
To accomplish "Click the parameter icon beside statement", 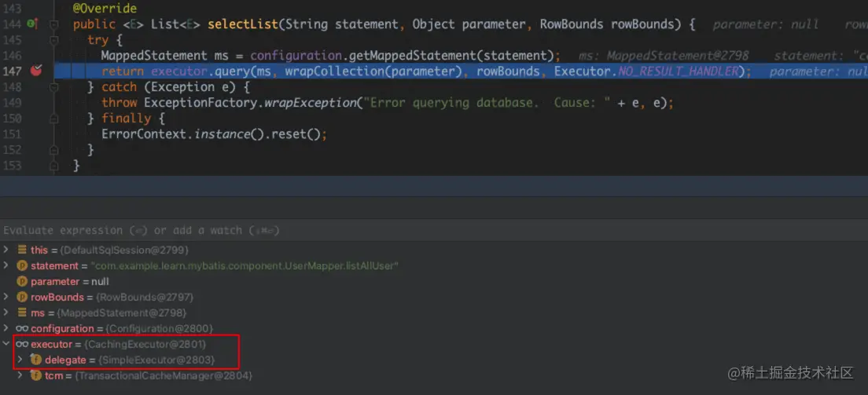I will [22, 265].
